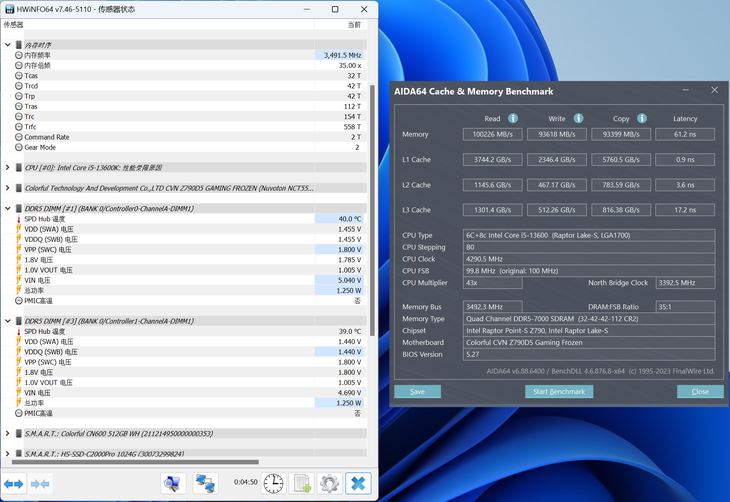Click the Chipset Intel Raptor Point-S Z790 field
Image resolution: width=730 pixels, height=502 pixels.
coord(589,331)
